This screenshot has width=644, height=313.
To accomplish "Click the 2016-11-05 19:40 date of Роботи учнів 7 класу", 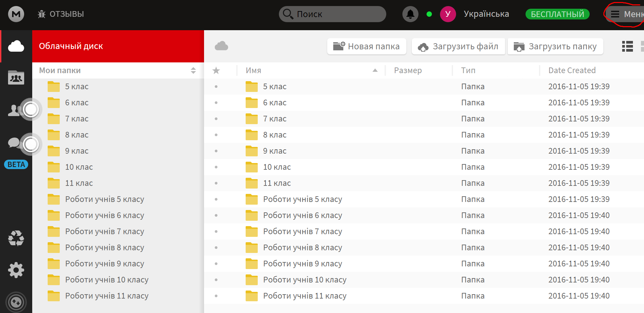I will (579, 231).
